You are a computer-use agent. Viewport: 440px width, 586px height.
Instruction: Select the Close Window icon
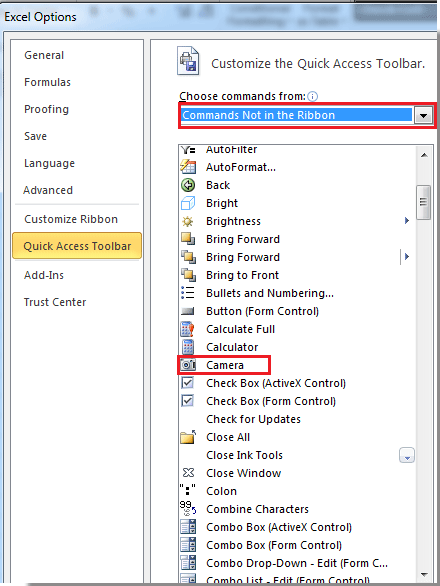point(188,473)
